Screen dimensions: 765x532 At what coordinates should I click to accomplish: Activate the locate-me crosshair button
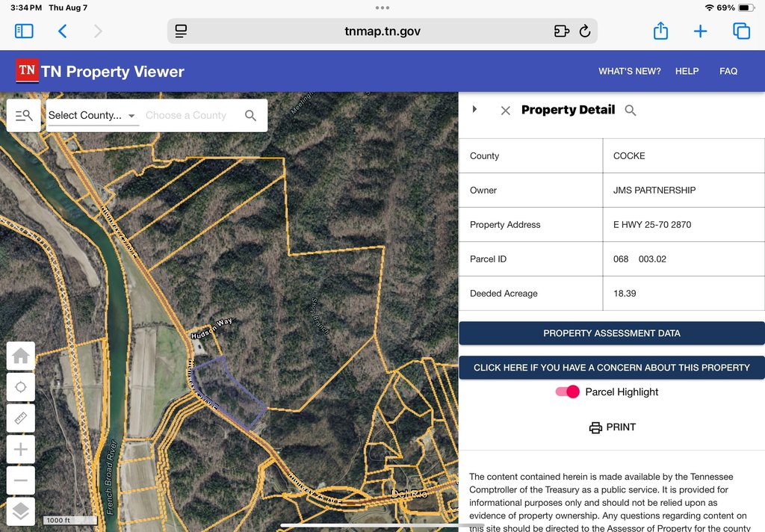coord(21,387)
